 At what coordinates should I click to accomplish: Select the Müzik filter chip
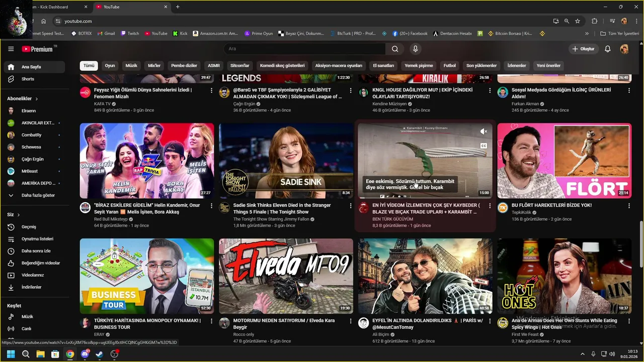(131, 65)
